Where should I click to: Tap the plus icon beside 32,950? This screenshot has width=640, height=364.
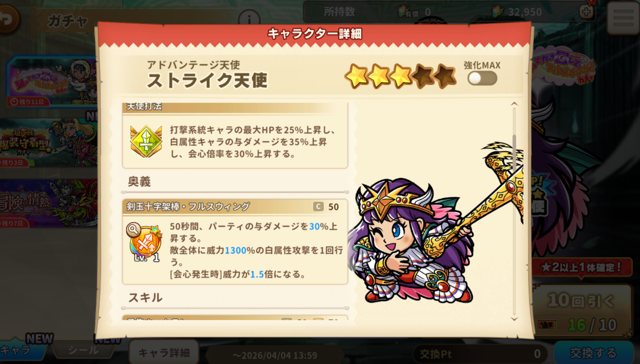(586, 12)
